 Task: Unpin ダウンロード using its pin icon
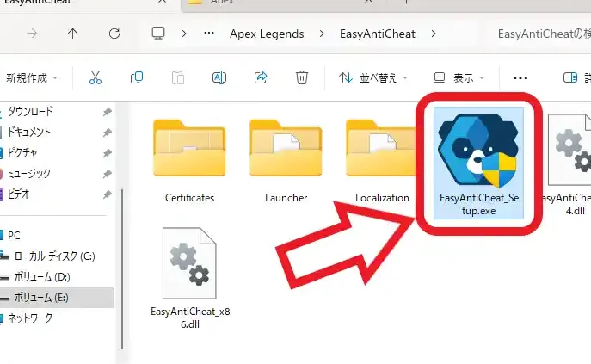(108, 112)
